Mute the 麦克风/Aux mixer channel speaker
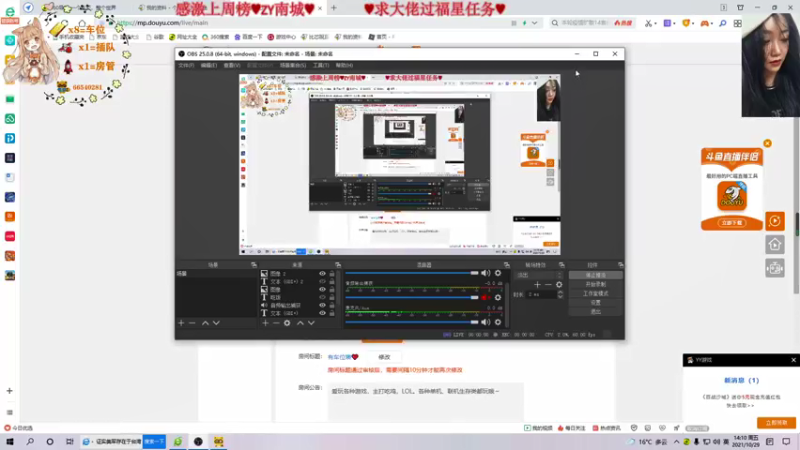800x450 pixels. pos(486,322)
